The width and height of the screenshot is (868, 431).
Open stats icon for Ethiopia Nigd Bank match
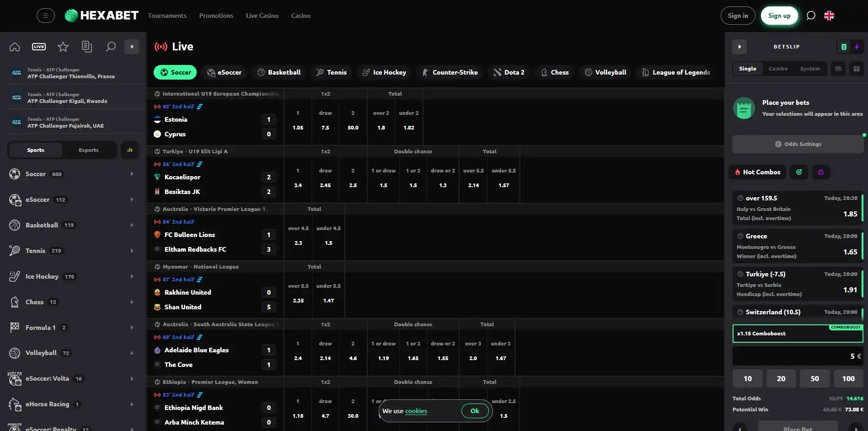pyautogui.click(x=199, y=395)
